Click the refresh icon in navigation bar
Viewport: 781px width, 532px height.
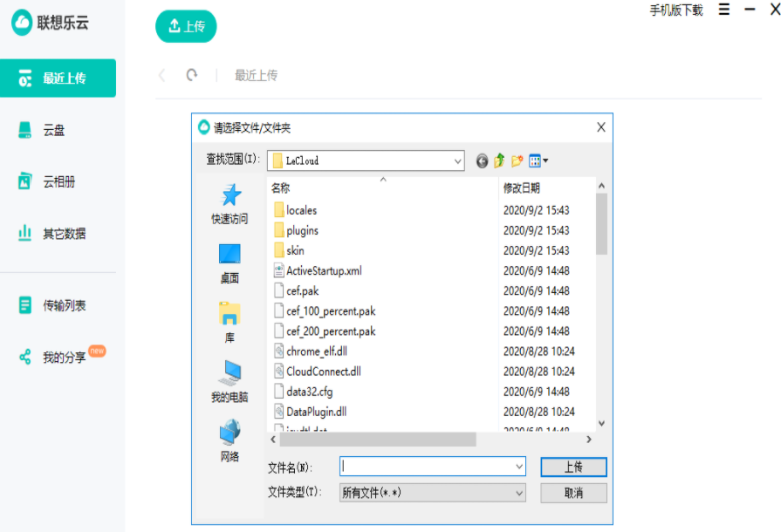(192, 75)
